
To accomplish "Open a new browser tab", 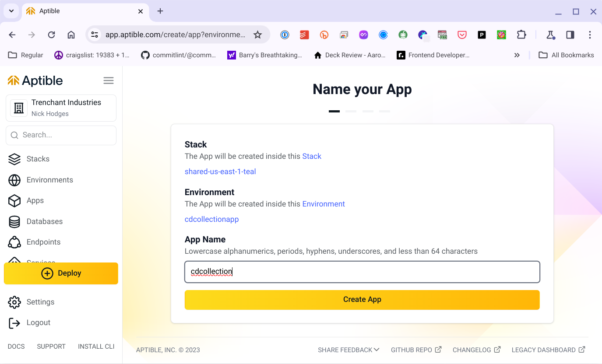I will pos(160,11).
